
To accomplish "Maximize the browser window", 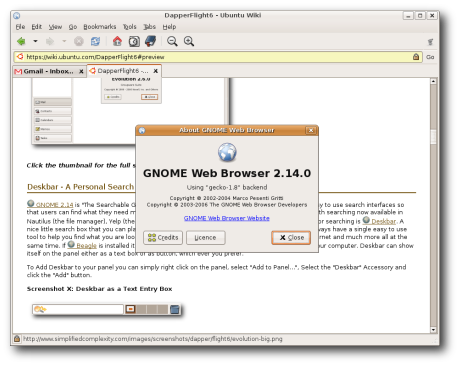I will 420,16.
